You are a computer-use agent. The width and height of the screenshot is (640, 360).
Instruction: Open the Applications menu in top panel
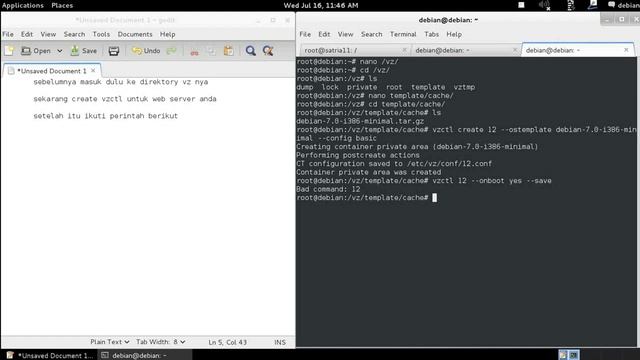(x=22, y=5)
